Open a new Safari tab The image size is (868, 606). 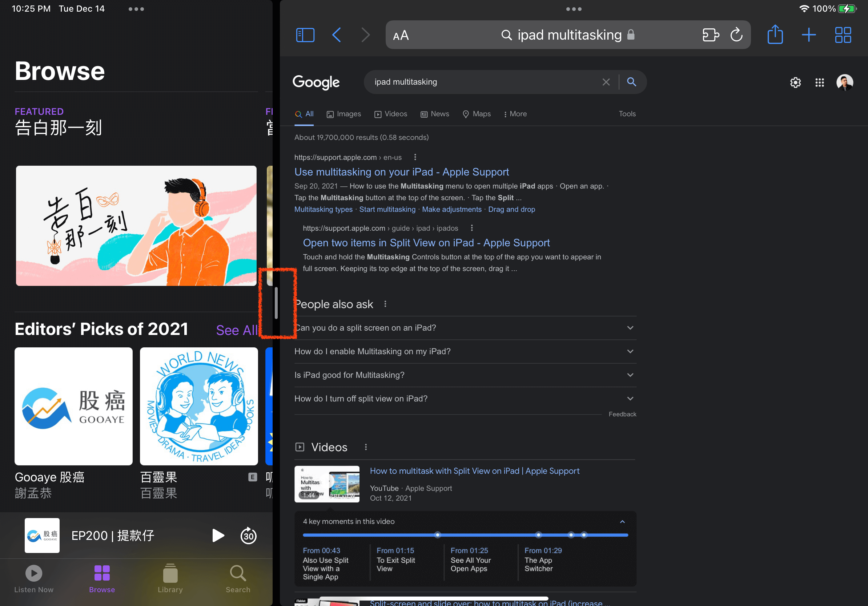pos(809,35)
